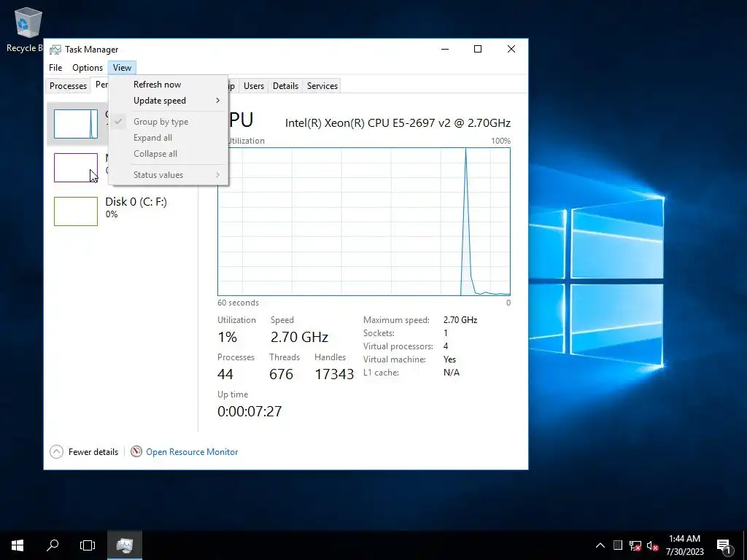Open the disconnected network tray icon
This screenshot has height=560, width=747.
635,545
